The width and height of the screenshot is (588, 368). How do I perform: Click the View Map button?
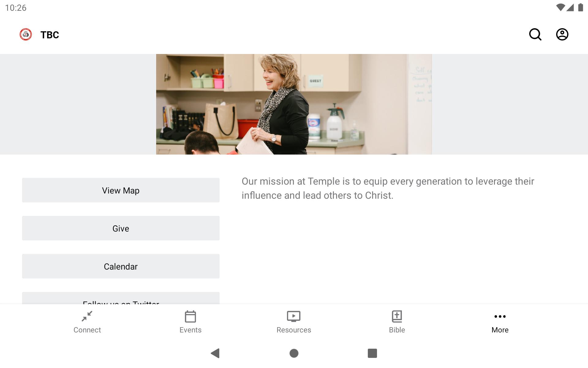click(x=121, y=190)
